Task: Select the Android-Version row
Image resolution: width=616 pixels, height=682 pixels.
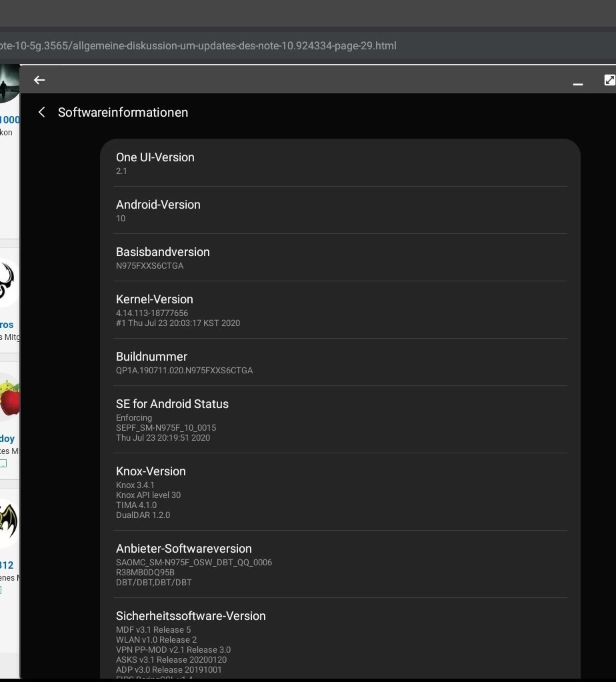Action: pos(340,211)
